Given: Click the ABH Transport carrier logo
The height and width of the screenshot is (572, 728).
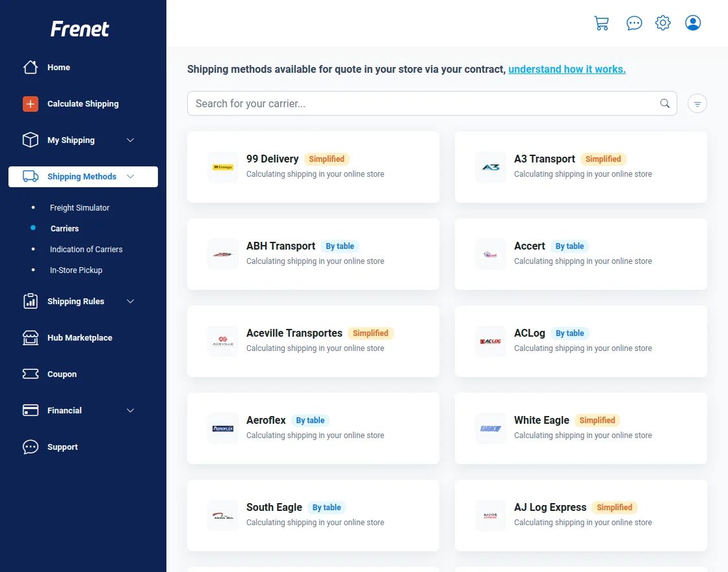Looking at the screenshot, I should pyautogui.click(x=223, y=254).
